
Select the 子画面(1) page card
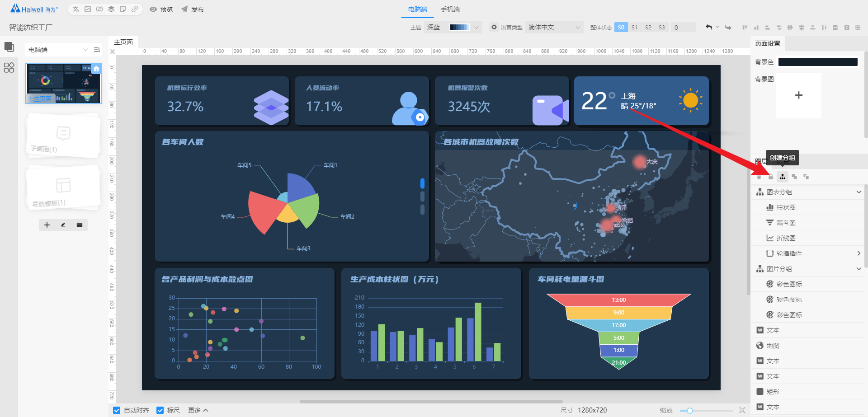[x=63, y=136]
